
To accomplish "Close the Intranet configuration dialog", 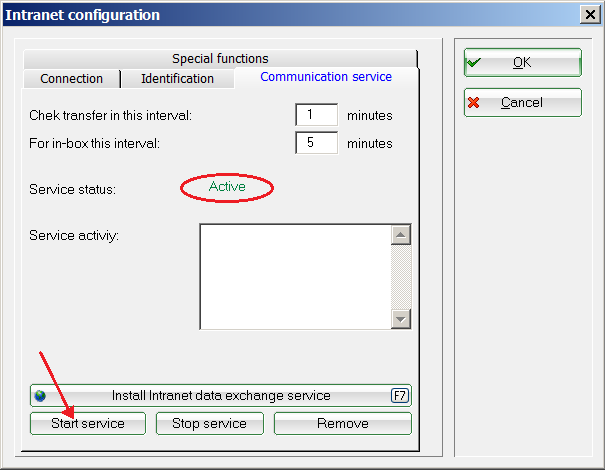I will (590, 15).
